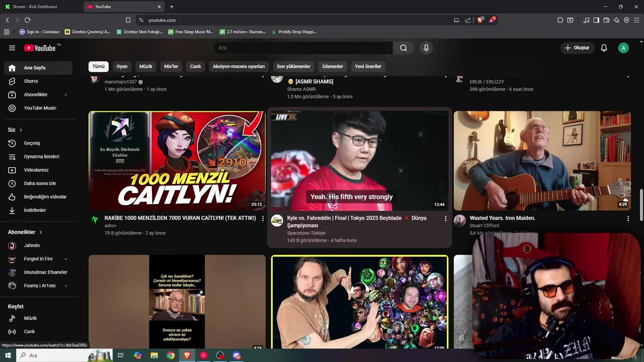Image resolution: width=644 pixels, height=362 pixels.
Task: Select the Müzik filter chip
Action: click(146, 66)
